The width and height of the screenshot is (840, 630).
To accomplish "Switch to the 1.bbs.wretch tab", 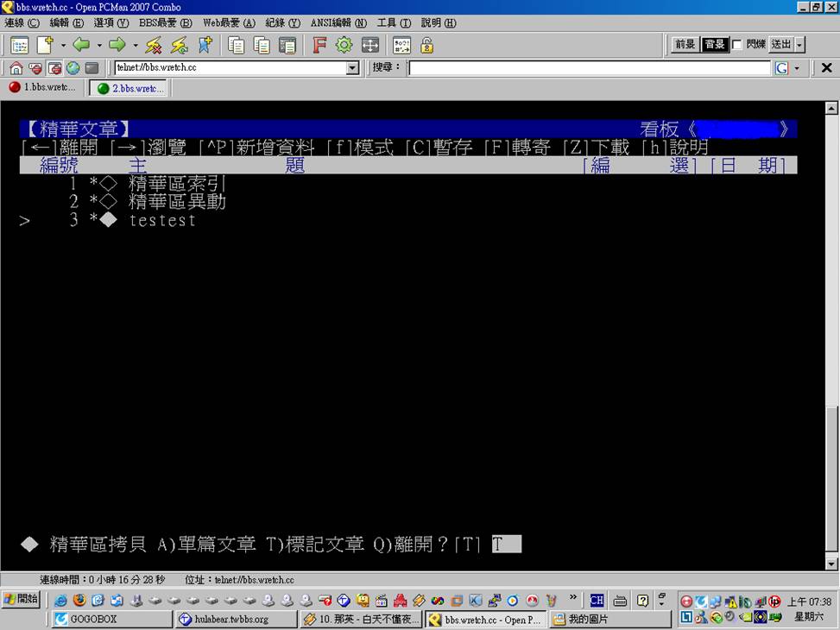I will coord(42,88).
